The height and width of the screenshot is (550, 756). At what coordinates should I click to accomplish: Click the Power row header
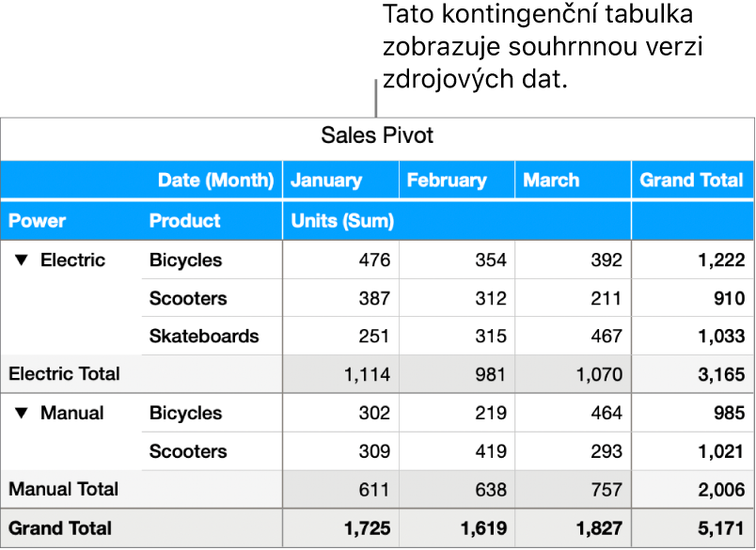(x=38, y=221)
